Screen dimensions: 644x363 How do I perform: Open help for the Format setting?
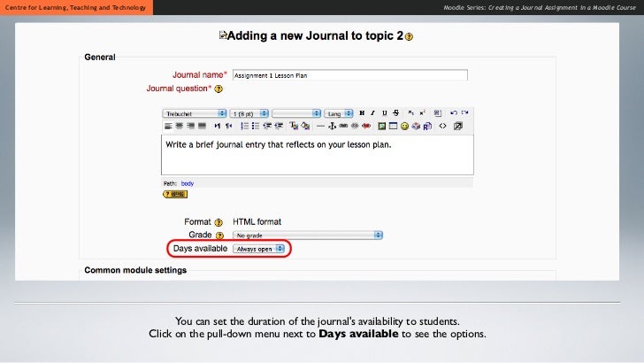click(218, 222)
